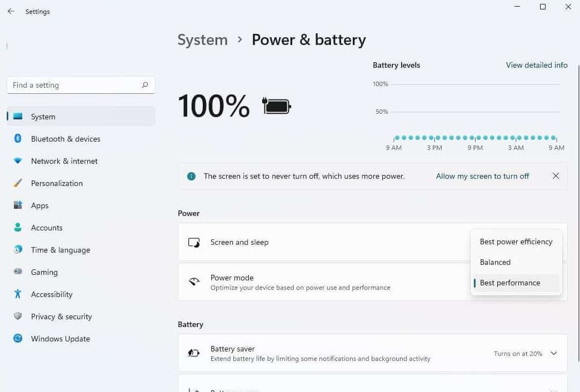Image resolution: width=580 pixels, height=392 pixels.
Task: Open the Apps settings category
Action: (x=39, y=205)
